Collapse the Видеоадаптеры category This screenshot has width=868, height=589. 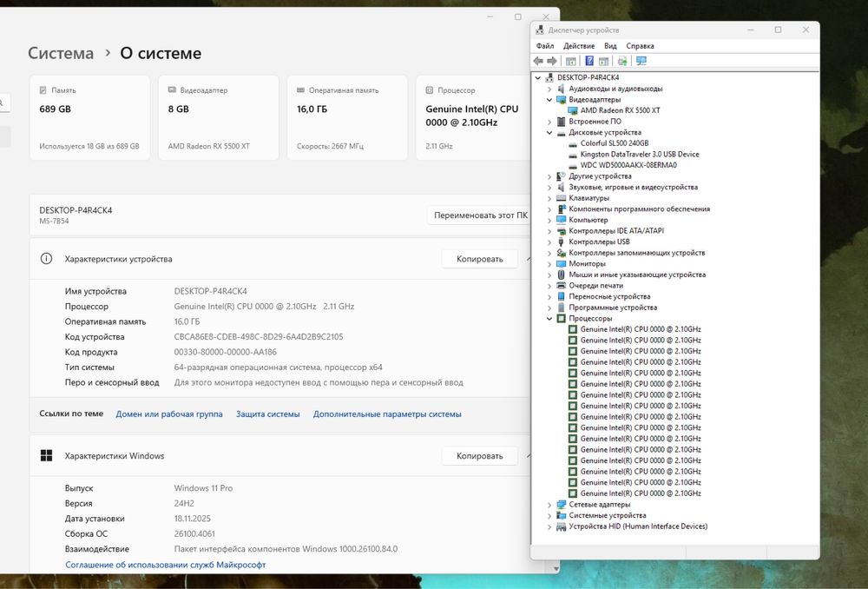(549, 100)
